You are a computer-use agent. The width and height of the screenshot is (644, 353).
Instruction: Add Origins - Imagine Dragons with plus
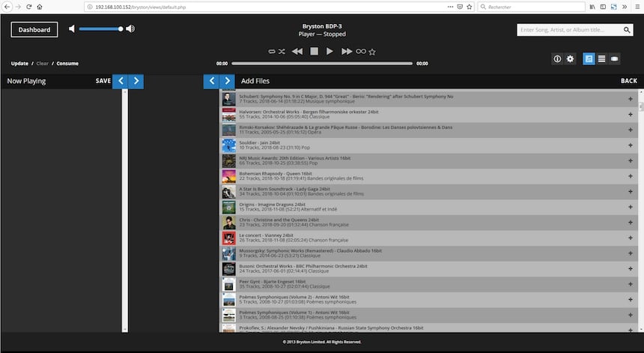point(630,207)
